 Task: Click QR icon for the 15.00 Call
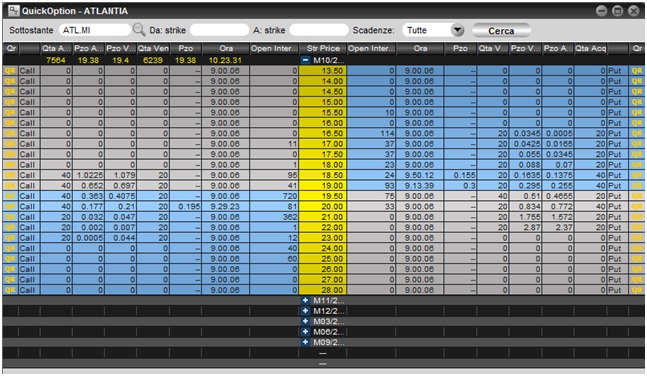coord(10,102)
